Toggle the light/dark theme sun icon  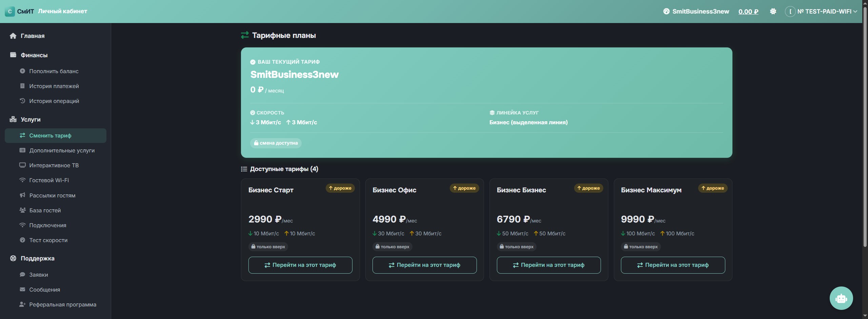pos(773,12)
